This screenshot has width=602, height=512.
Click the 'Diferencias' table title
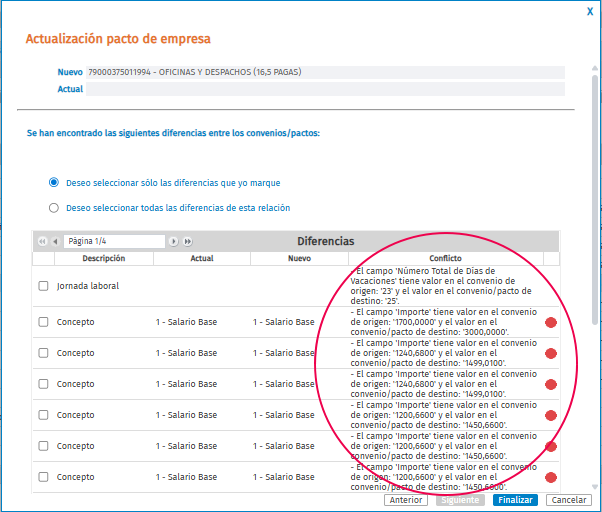point(326,241)
